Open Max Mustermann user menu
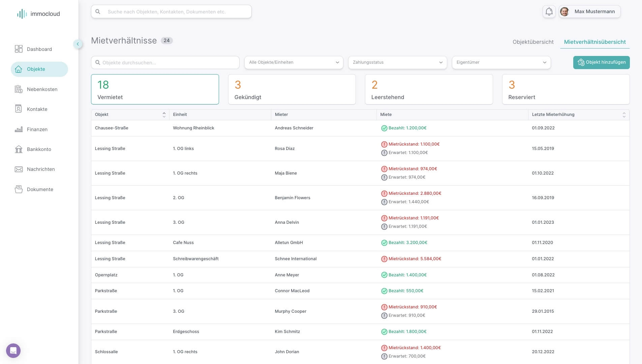The width and height of the screenshot is (642, 364). (x=589, y=11)
